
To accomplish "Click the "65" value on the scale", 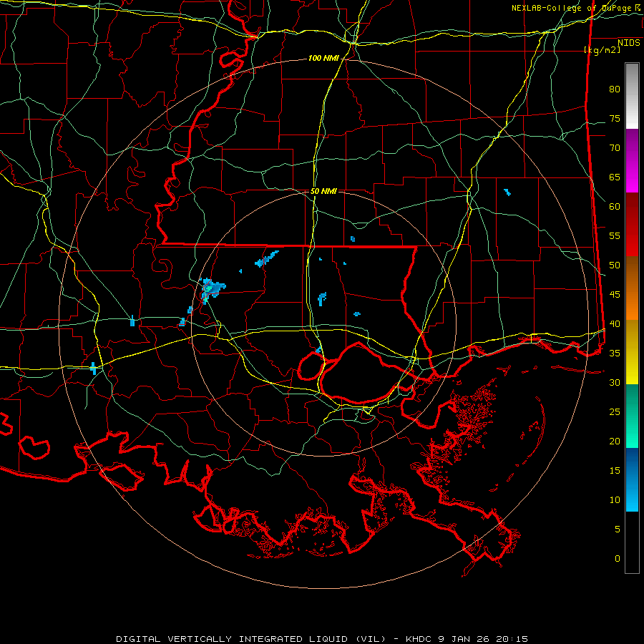I will coord(615,177).
